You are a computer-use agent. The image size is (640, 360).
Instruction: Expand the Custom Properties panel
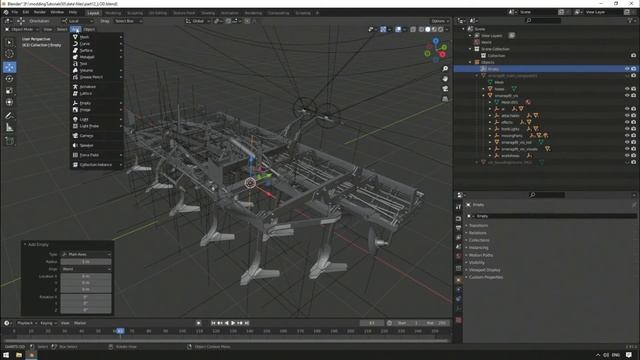[486, 277]
